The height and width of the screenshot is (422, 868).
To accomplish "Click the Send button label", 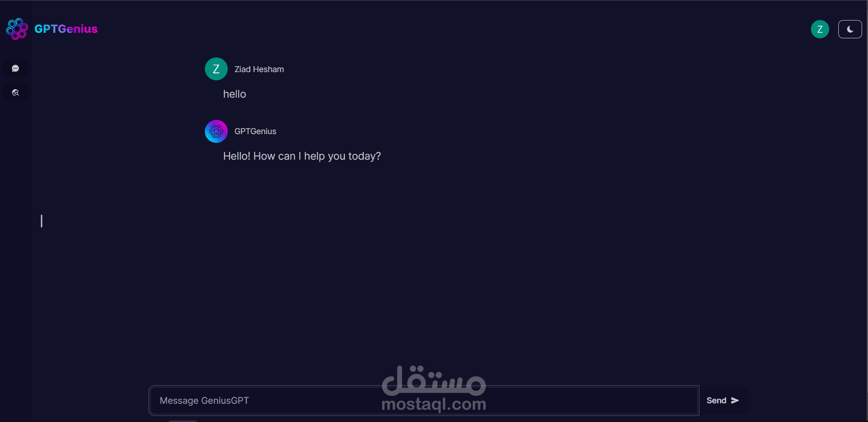I will coord(716,401).
